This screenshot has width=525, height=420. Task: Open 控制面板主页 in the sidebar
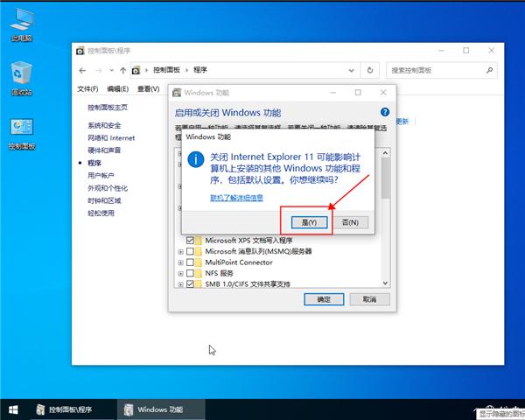click(108, 107)
